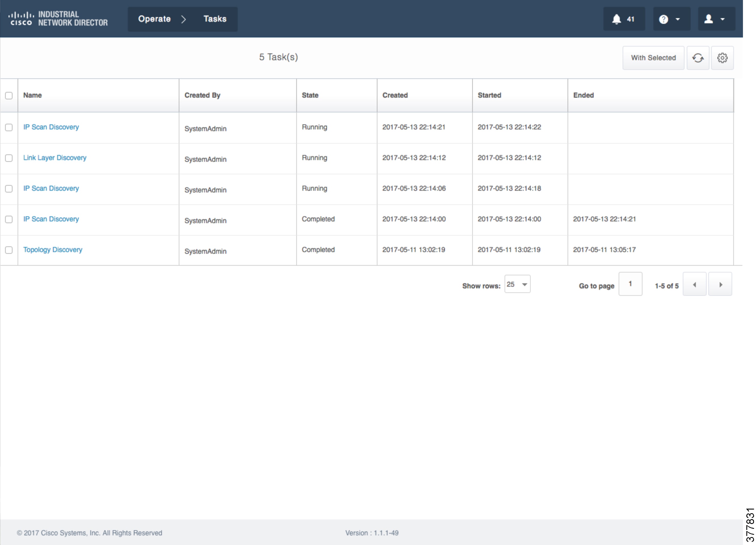Open the IP Scan Discovery link started 22:14:18
Screen dimensions: 756x545
coord(51,188)
